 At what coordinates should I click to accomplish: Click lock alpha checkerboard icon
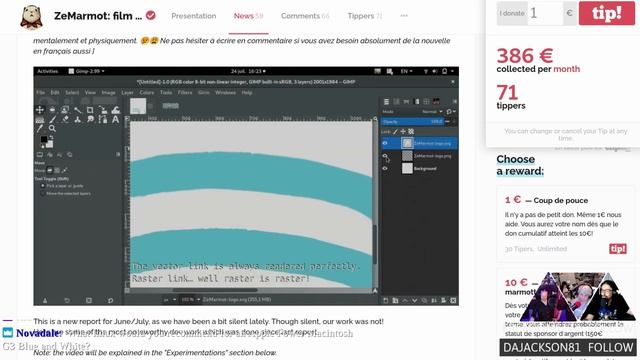(411, 132)
